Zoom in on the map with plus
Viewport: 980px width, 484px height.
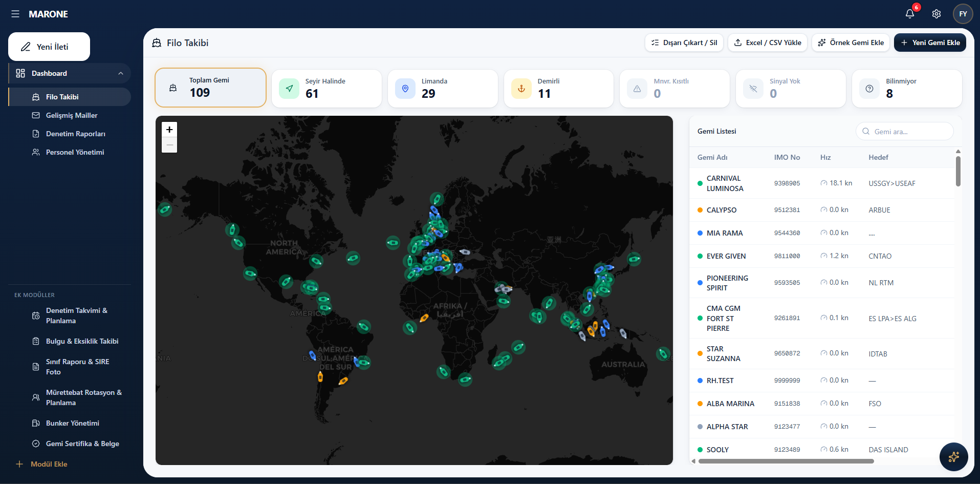pyautogui.click(x=169, y=130)
